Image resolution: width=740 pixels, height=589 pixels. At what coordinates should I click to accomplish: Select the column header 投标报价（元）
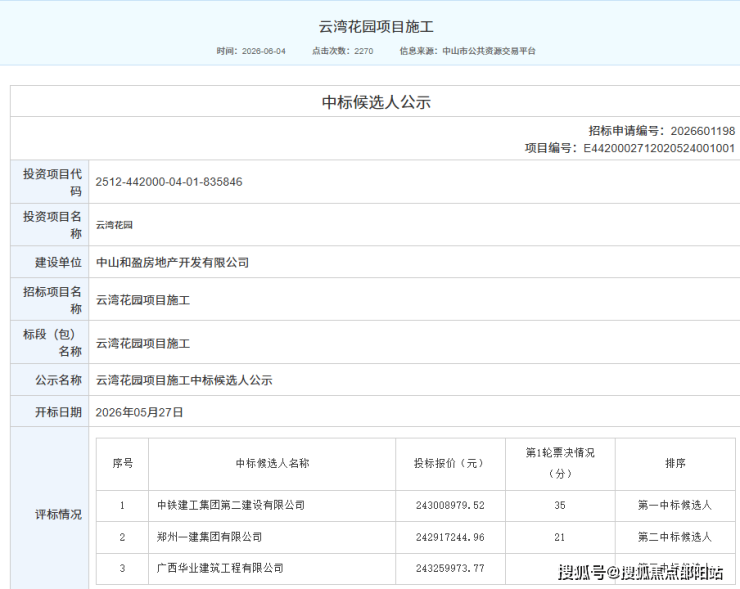451,463
